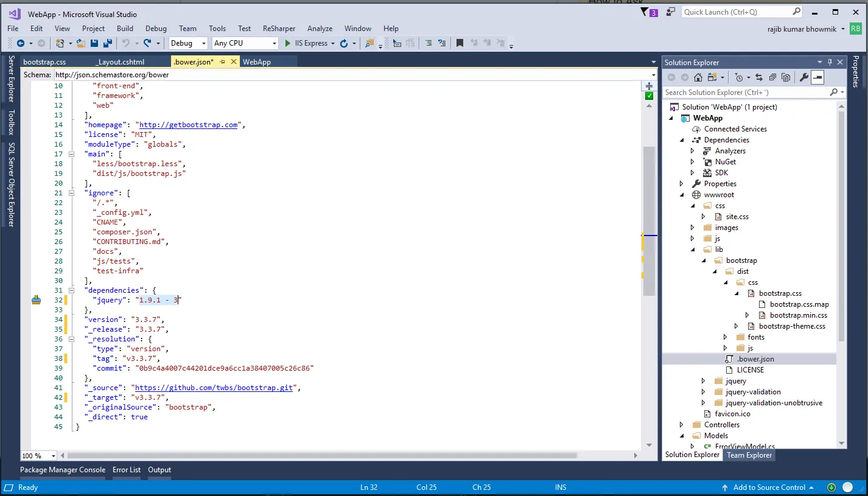The height and width of the screenshot is (496, 868).
Task: Open the 100 % zoom level dropdown
Action: point(54,456)
